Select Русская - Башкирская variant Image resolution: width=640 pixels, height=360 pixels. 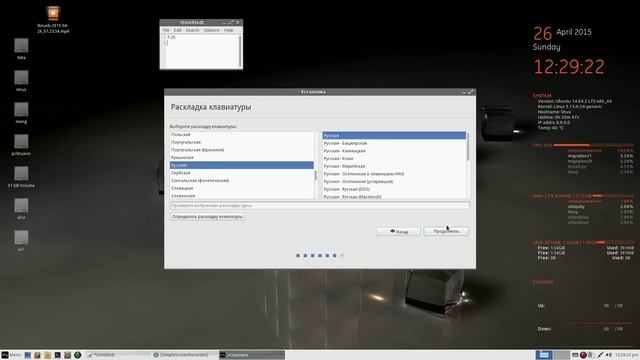(394, 143)
